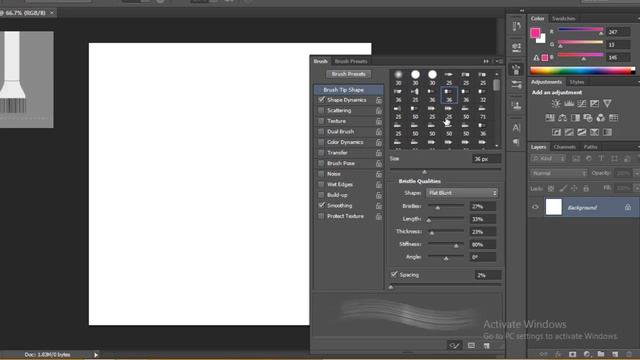This screenshot has width=640, height=360.
Task: Switch to the Paths tab
Action: [590, 147]
